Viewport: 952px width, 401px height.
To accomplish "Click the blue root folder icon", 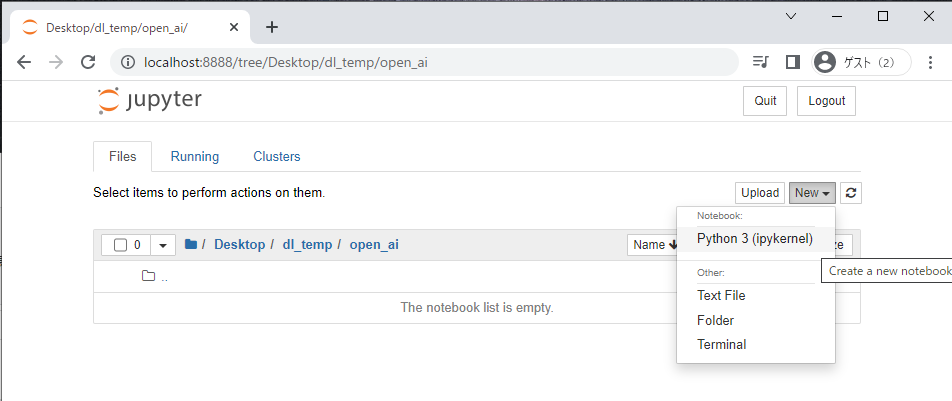I will click(x=191, y=244).
